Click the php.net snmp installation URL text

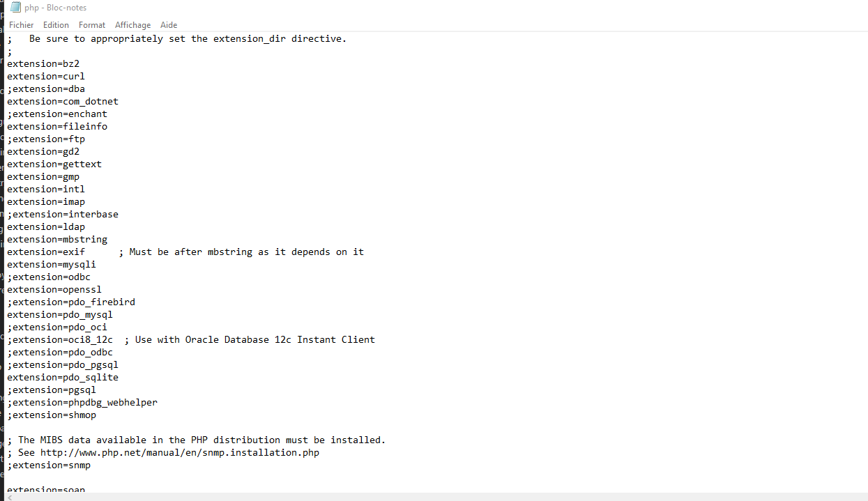coord(180,452)
